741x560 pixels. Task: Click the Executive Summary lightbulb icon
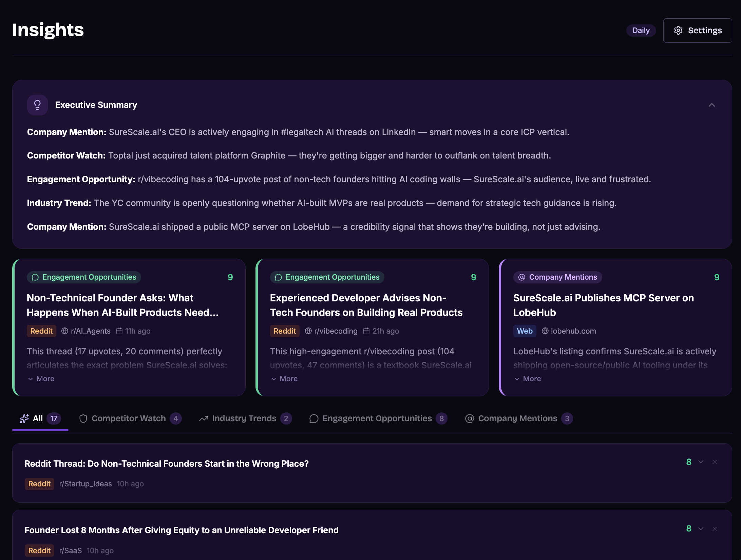coord(37,105)
